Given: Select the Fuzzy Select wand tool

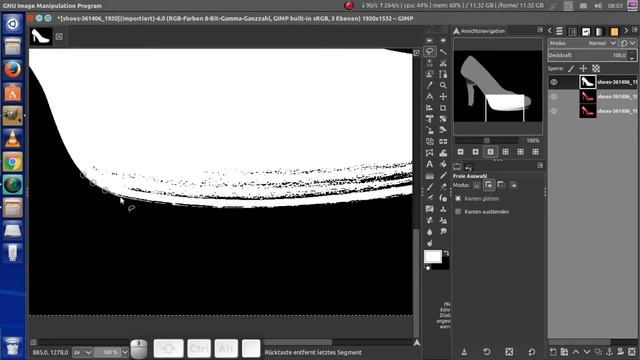Looking at the screenshot, I should click(443, 51).
